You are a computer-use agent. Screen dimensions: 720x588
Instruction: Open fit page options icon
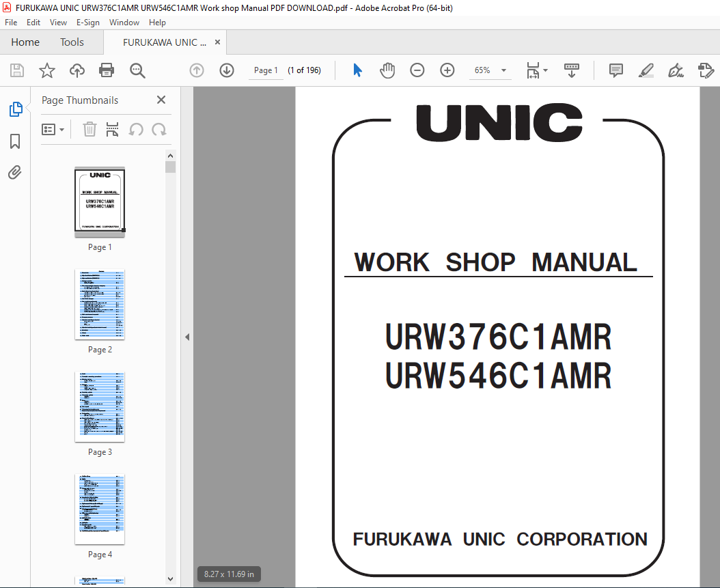pyautogui.click(x=533, y=70)
